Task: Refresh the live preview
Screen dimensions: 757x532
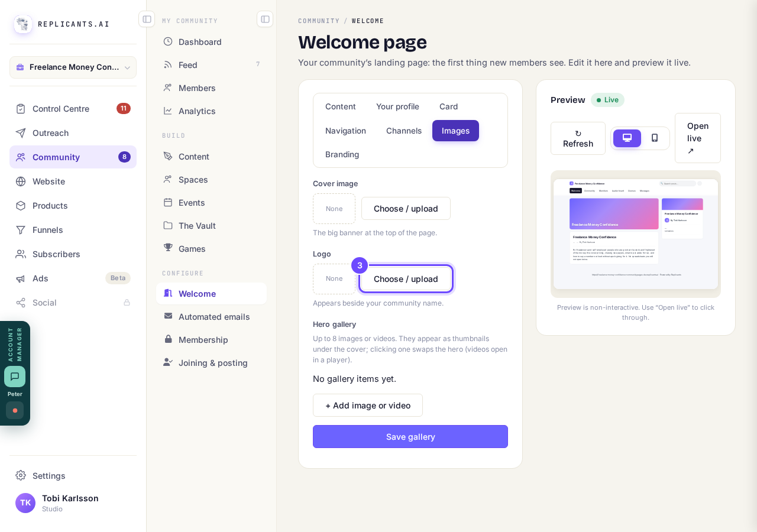Action: point(578,138)
